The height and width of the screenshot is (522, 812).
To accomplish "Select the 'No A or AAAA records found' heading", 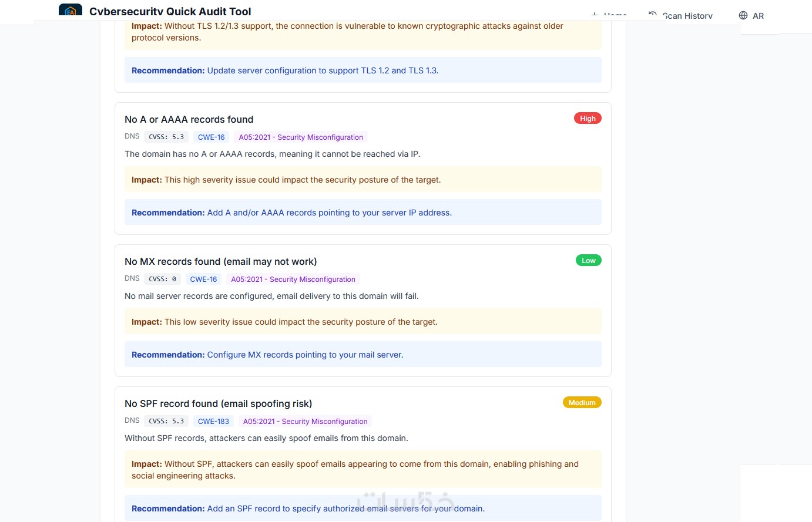I will (x=189, y=119).
